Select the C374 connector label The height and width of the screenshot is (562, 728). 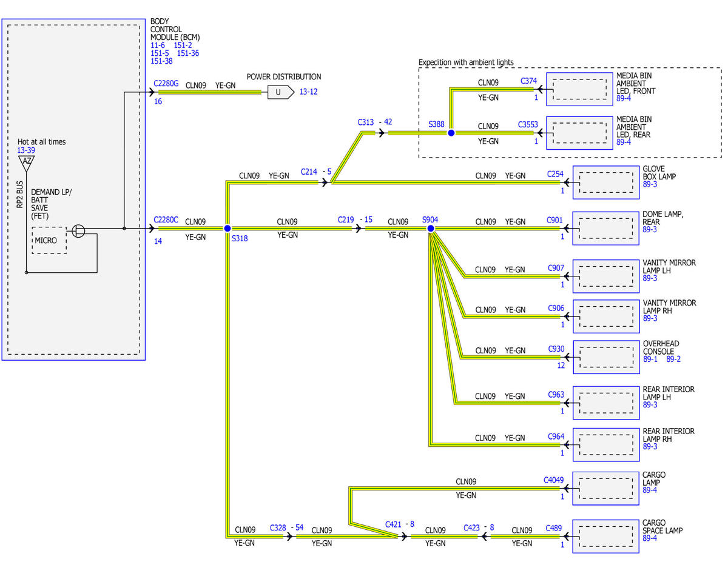click(530, 81)
